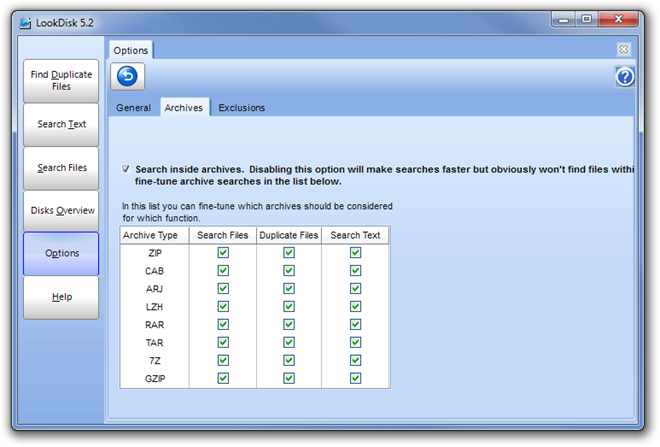Toggle 7Z Search Files checkbox
This screenshot has height=447, width=660.
(223, 361)
